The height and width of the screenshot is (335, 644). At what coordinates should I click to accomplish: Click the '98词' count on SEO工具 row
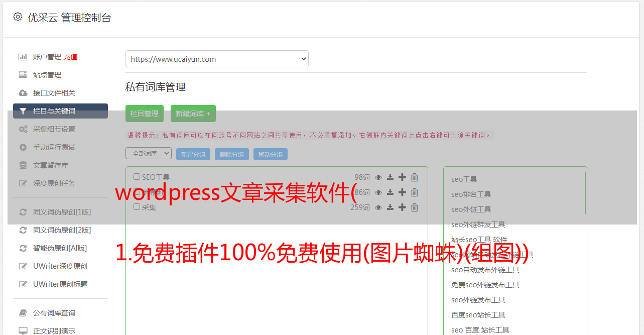coord(362,177)
